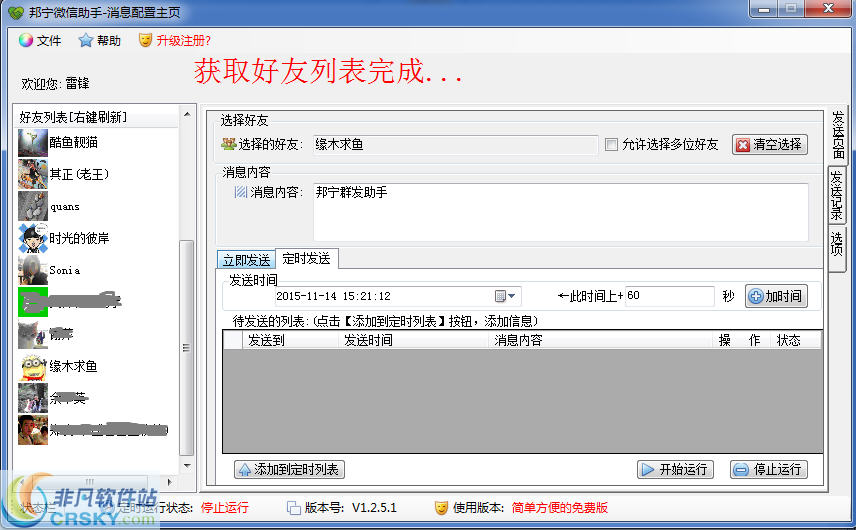Click the 停止运行 button
Image resolution: width=856 pixels, height=530 pixels.
coord(769,469)
